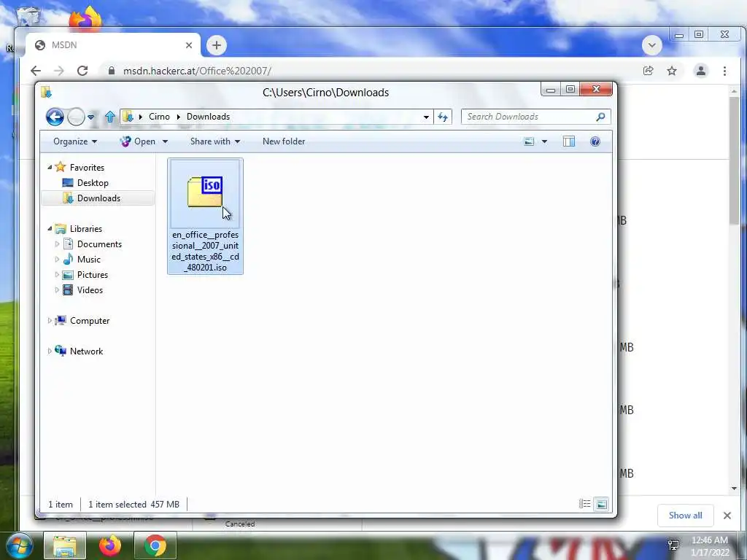
Task: Click the Chrome address bar URL
Action: pos(197,71)
